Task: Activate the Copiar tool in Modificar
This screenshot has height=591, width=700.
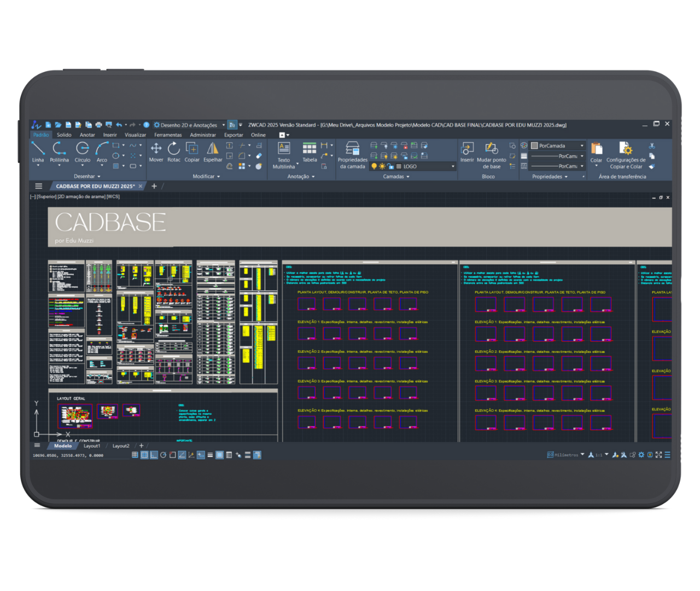Action: 192,152
